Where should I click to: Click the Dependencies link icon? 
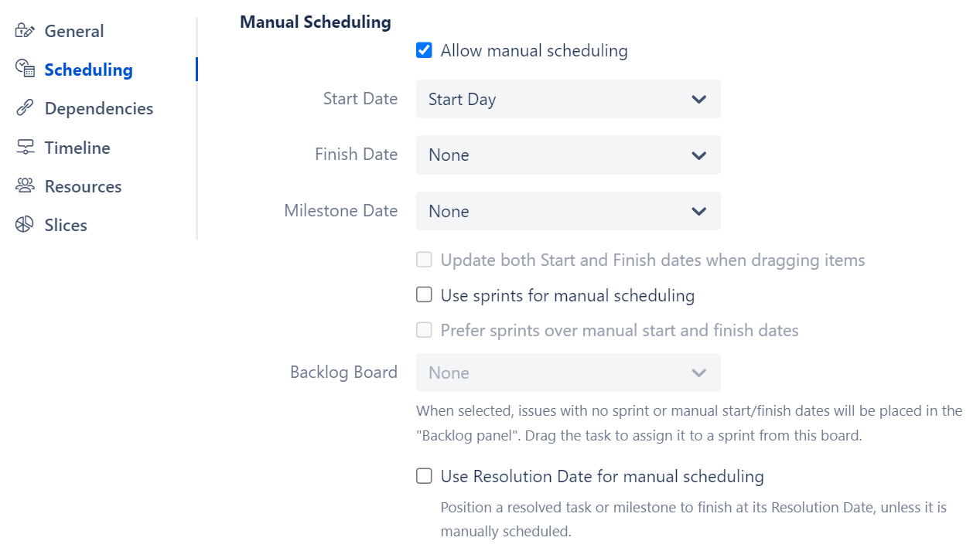[22, 108]
